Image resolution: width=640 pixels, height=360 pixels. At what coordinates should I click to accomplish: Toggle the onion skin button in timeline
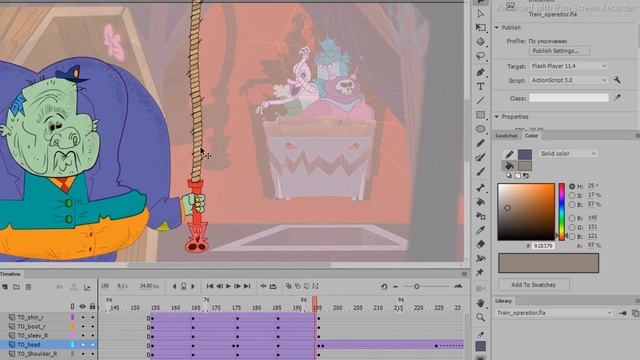pos(289,286)
